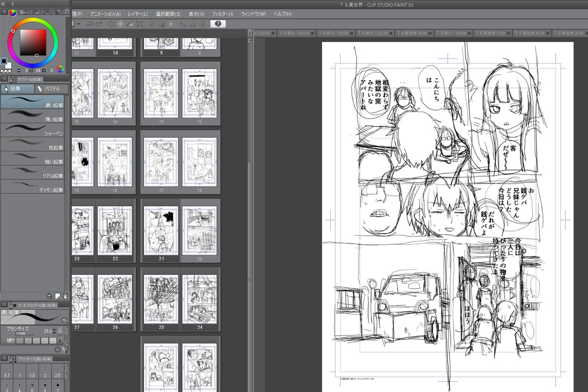Click the snap to grid toolbar icon
588x392 pixels.
203,24
